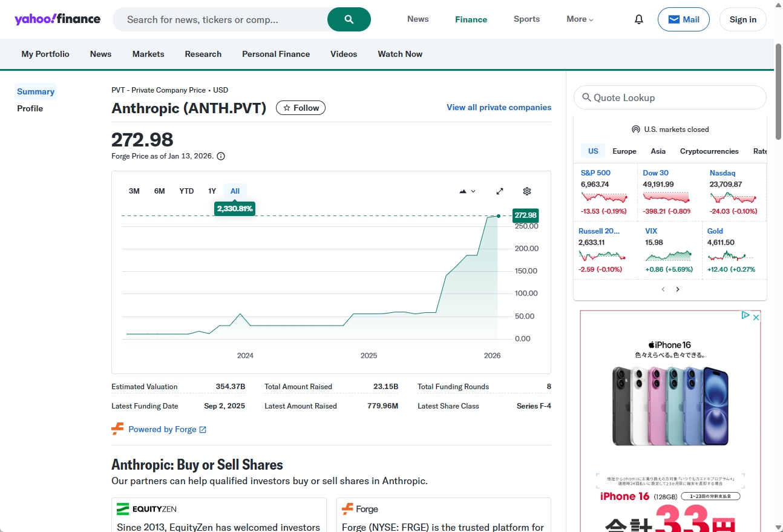
Task: Open the S&P 500 quote
Action: 596,172
